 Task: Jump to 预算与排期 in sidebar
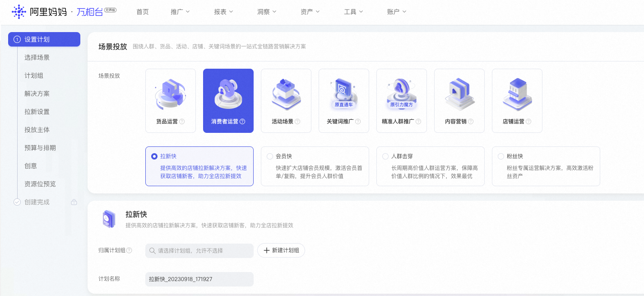(x=40, y=148)
